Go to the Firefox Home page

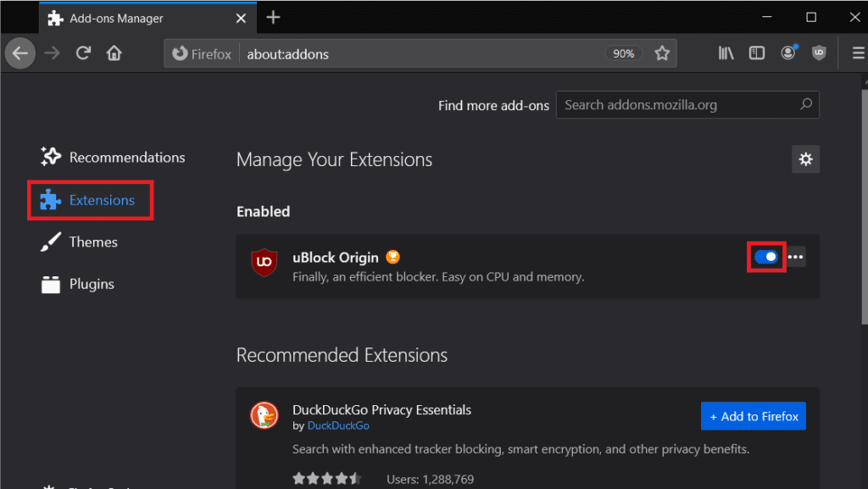coord(114,53)
